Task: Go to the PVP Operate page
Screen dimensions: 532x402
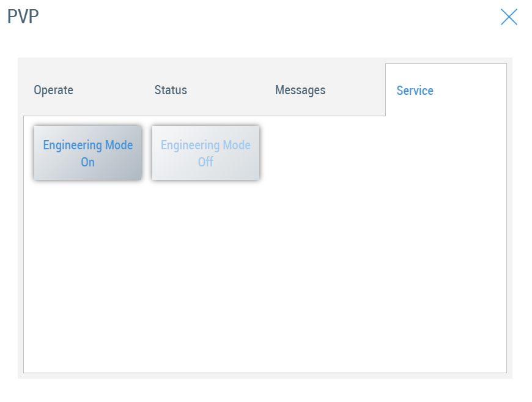Action: pyautogui.click(x=54, y=90)
